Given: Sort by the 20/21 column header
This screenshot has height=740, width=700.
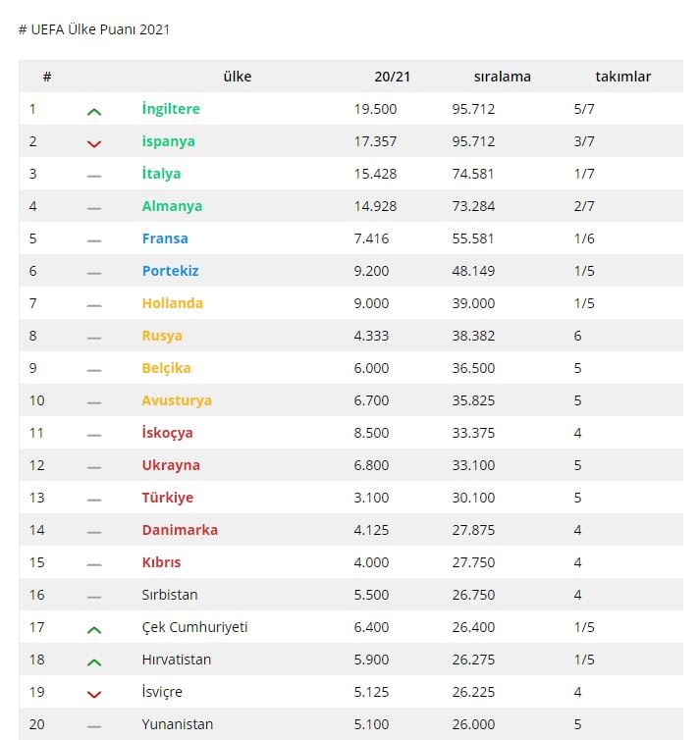Looking at the screenshot, I should (393, 77).
